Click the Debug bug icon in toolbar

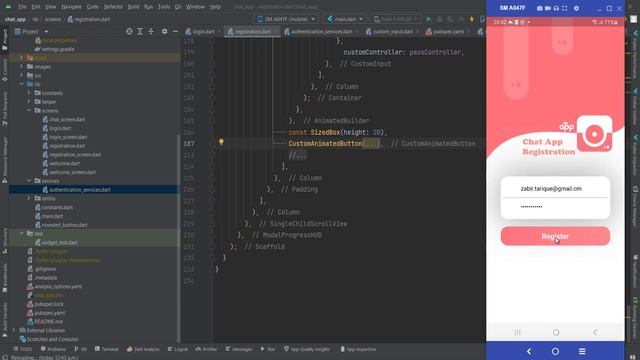pyautogui.click(x=440, y=19)
